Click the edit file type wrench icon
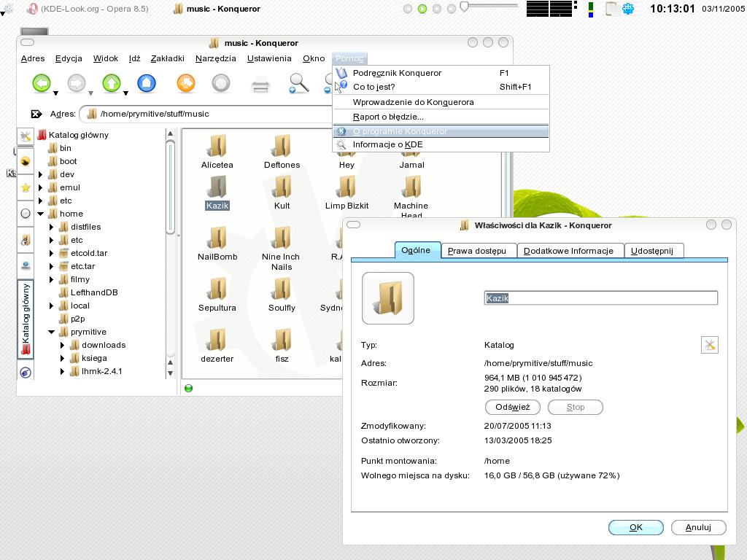This screenshot has height=560, width=747. point(709,345)
